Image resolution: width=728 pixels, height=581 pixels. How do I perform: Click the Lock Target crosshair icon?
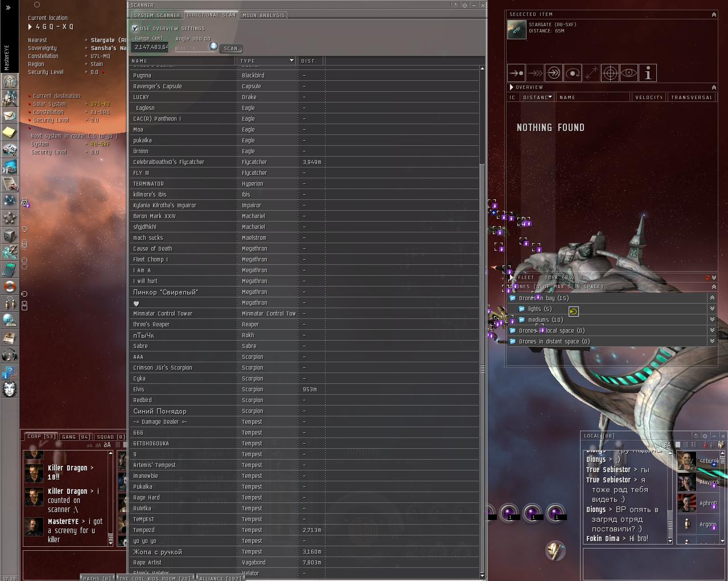pos(610,73)
